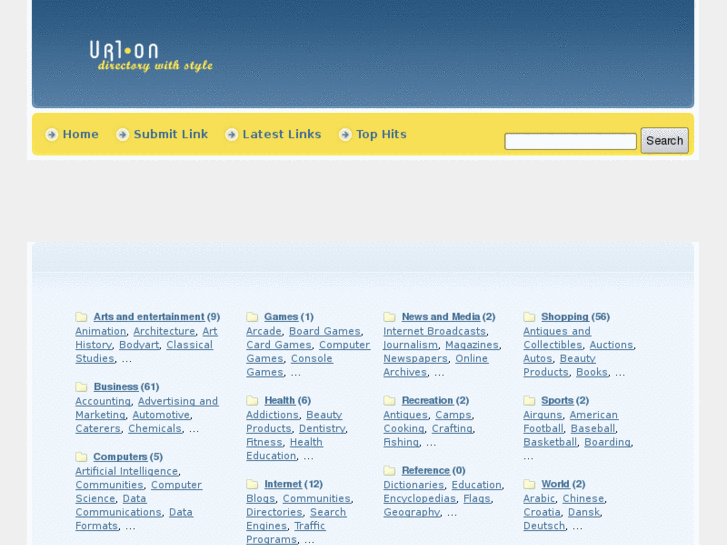
Task: Click the folder icon for Sports
Action: point(529,400)
